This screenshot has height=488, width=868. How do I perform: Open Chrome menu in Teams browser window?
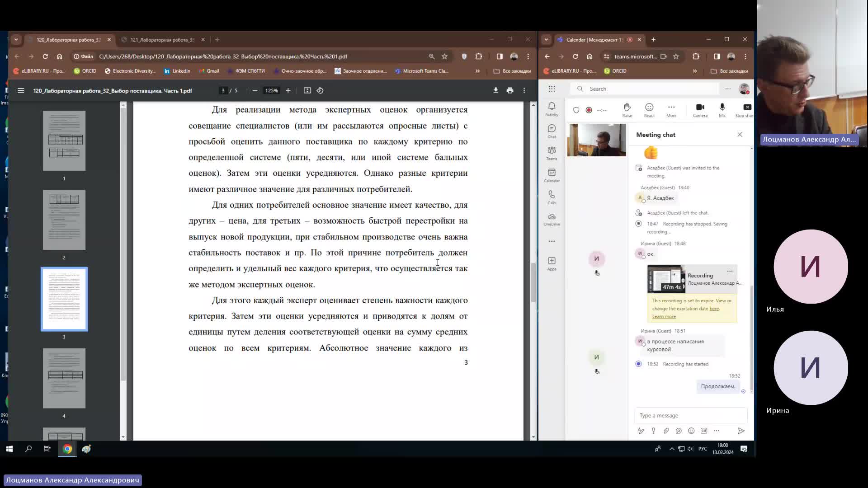pos(745,56)
